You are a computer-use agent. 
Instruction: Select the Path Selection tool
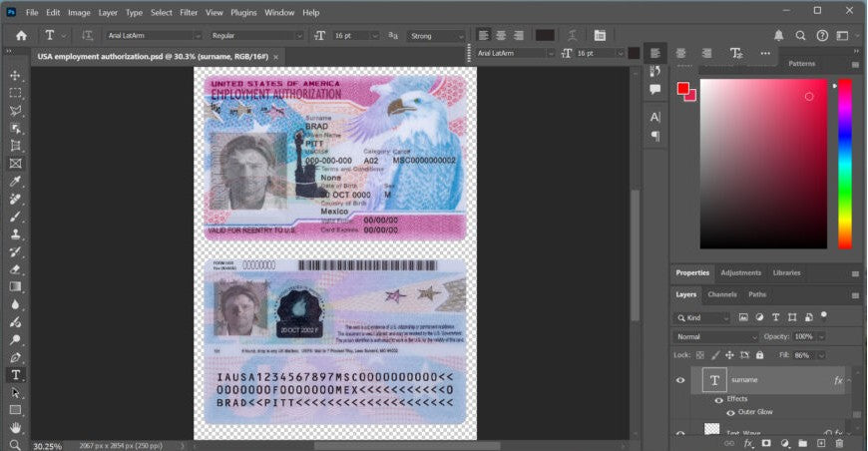(x=16, y=393)
